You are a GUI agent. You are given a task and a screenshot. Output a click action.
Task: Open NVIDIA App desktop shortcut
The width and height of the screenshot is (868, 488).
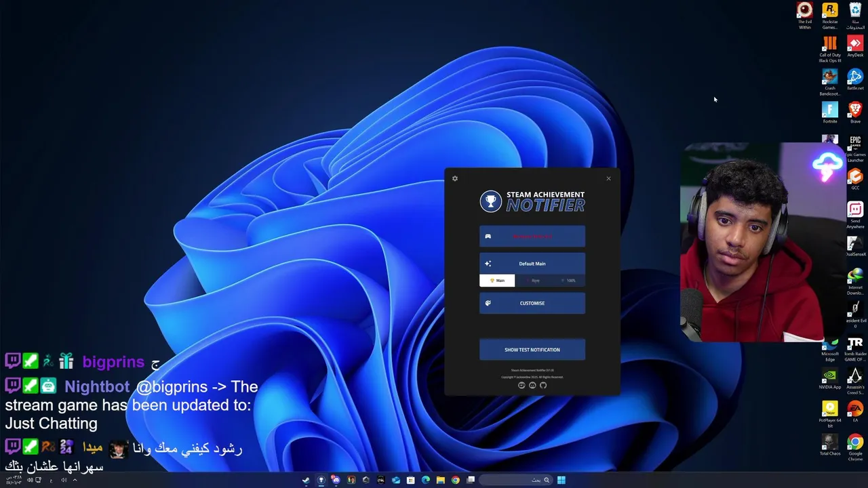(830, 379)
